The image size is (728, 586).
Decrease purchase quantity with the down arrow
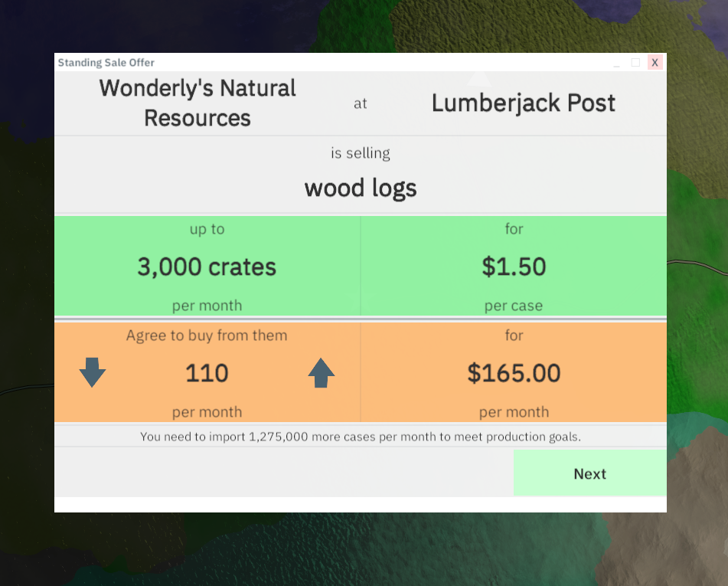(x=93, y=372)
